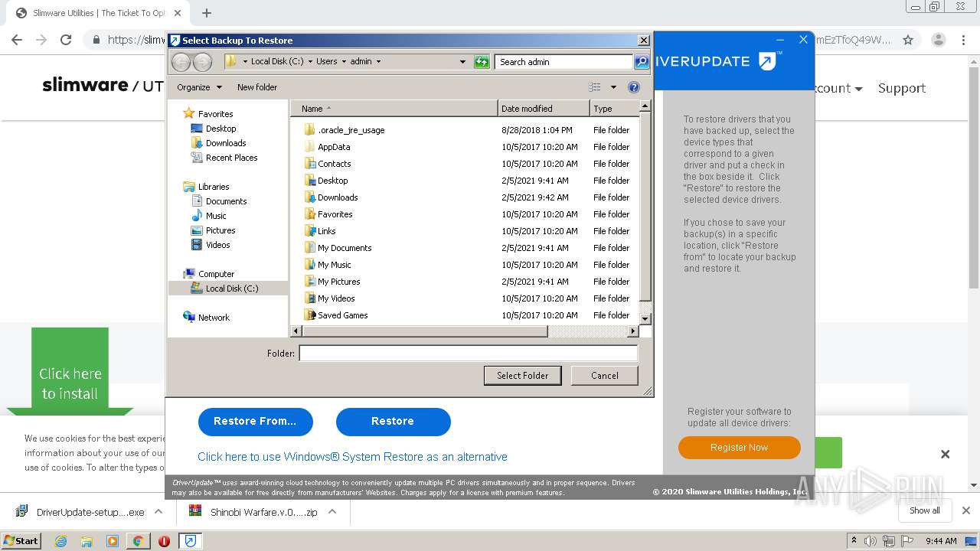The image size is (980, 551).
Task: Select Downloads under Favorites
Action: [226, 143]
